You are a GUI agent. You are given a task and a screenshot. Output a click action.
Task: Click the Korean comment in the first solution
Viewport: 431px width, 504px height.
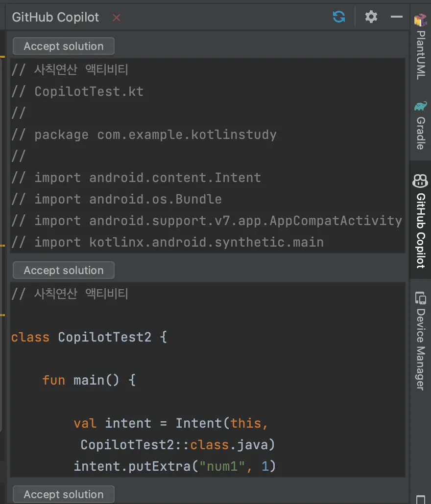(70, 69)
